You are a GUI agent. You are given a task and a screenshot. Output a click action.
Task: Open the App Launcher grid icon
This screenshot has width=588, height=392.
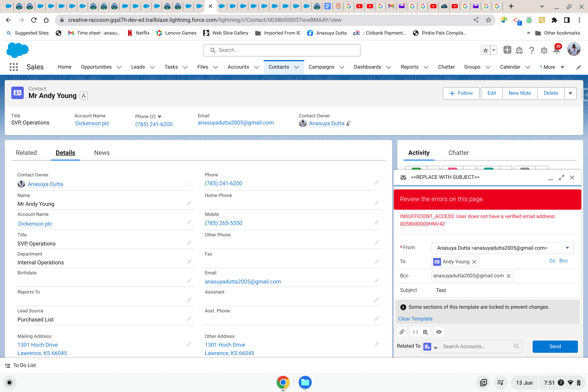coord(14,67)
